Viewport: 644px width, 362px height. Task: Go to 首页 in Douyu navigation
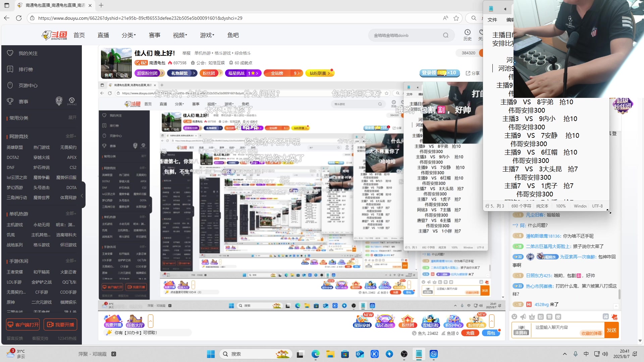pyautogui.click(x=79, y=35)
